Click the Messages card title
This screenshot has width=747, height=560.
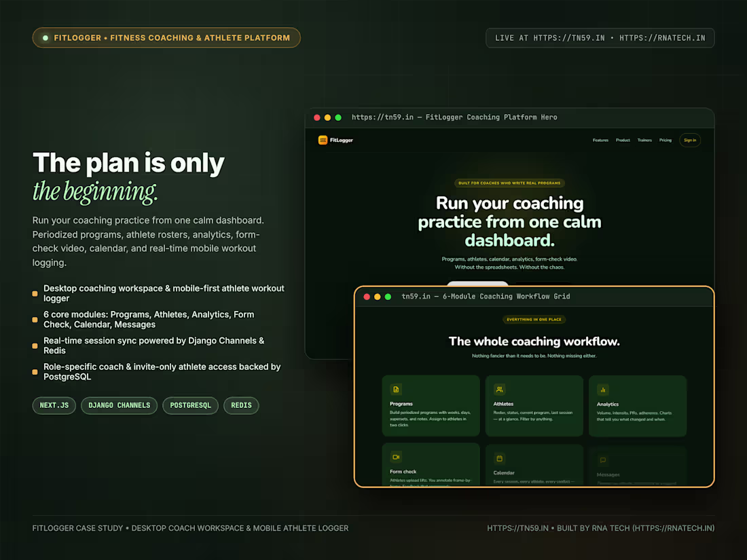(x=608, y=474)
